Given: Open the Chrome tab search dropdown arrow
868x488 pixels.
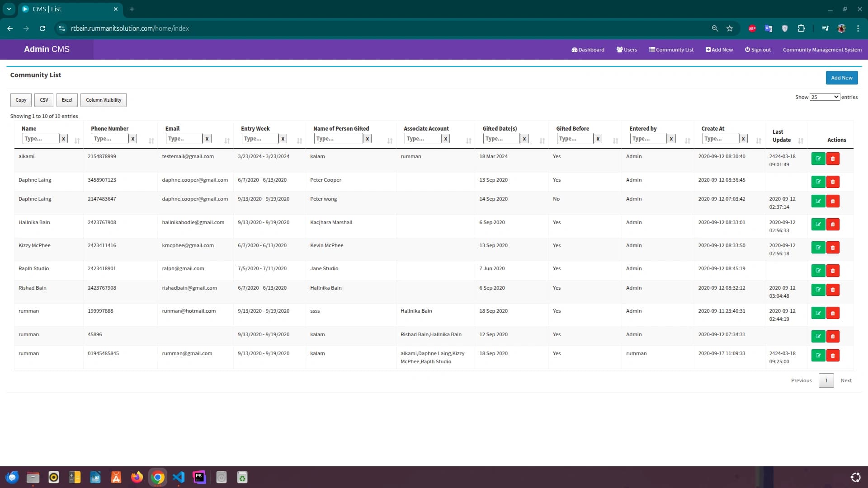Looking at the screenshot, I should click(x=9, y=9).
